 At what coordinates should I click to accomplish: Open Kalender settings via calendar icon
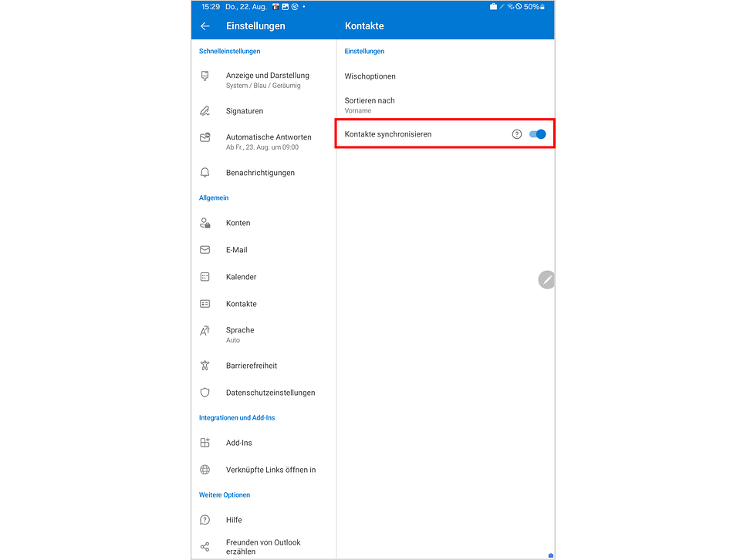tap(204, 277)
